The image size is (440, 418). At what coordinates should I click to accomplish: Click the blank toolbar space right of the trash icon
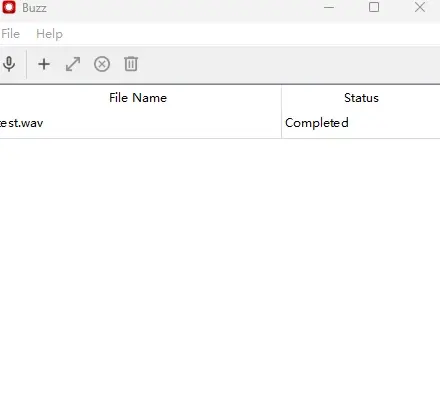pos(289,64)
